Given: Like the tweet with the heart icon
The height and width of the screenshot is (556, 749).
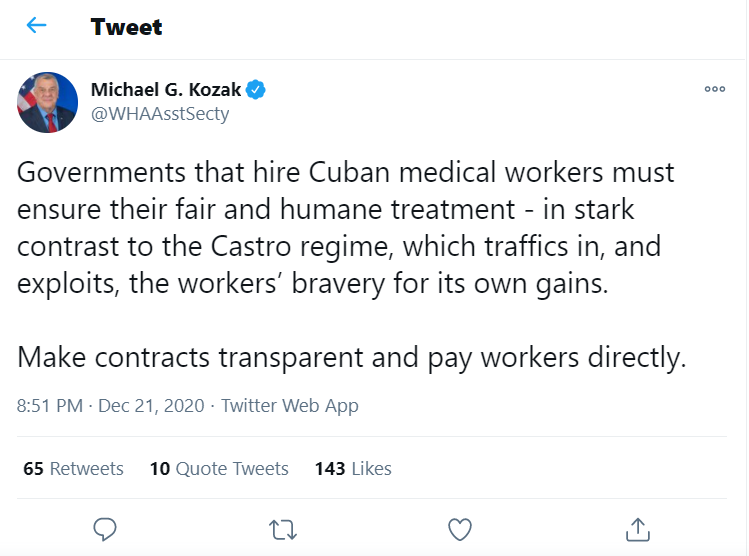Looking at the screenshot, I should [x=459, y=527].
